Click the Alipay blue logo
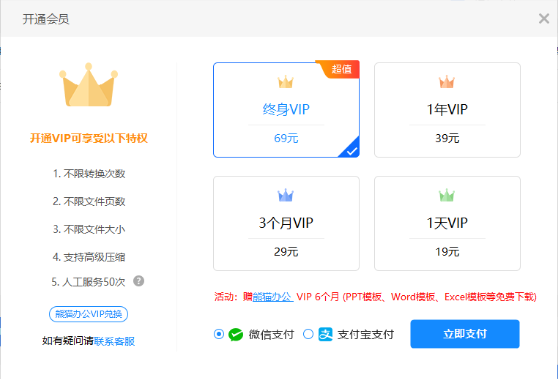Image resolution: width=558 pixels, height=379 pixels. (x=325, y=334)
